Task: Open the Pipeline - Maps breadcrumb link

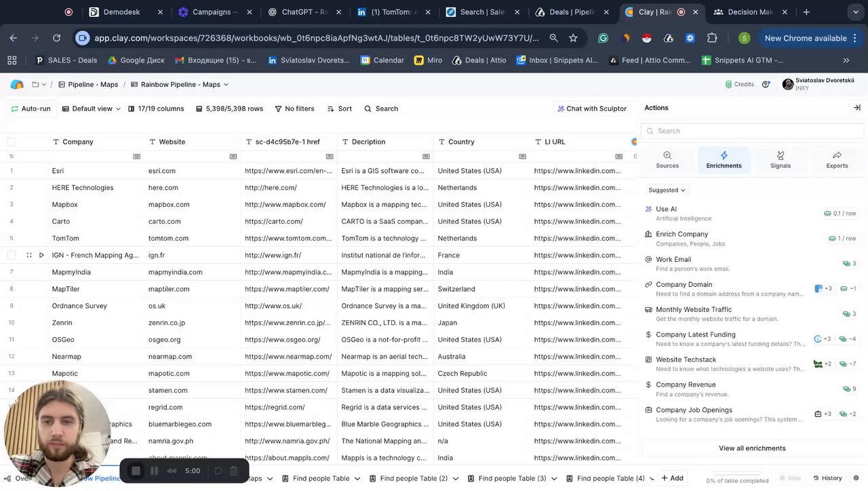Action: click(x=89, y=85)
